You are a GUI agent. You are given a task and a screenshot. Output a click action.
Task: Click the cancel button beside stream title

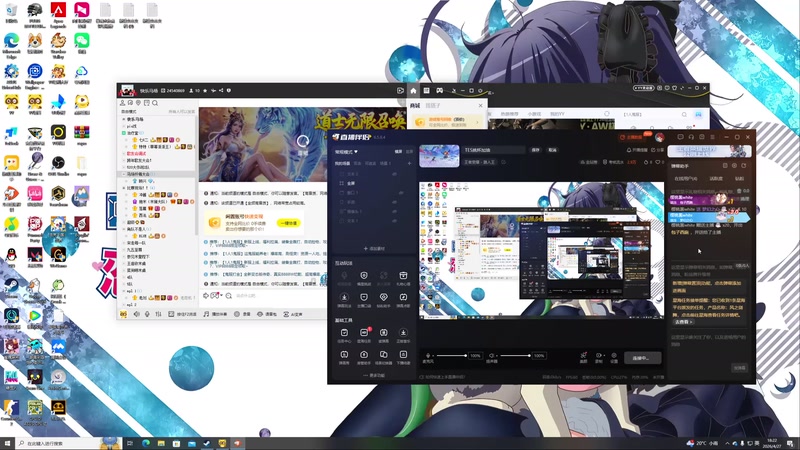coord(552,150)
